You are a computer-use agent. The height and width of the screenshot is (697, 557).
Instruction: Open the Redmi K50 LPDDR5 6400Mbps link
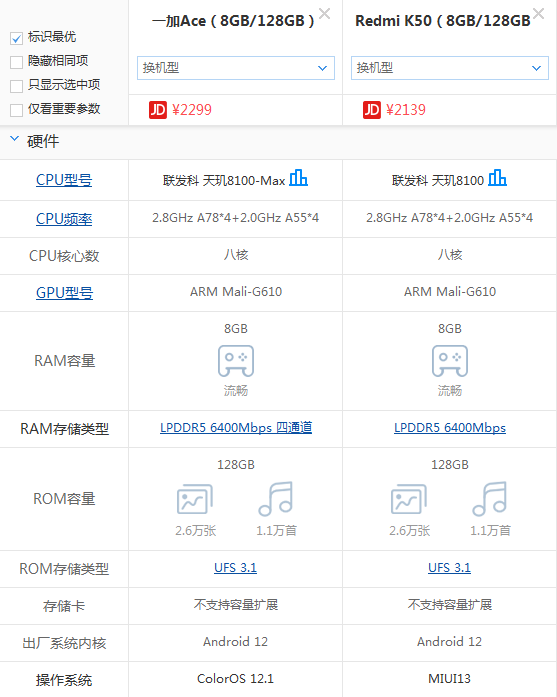(450, 428)
